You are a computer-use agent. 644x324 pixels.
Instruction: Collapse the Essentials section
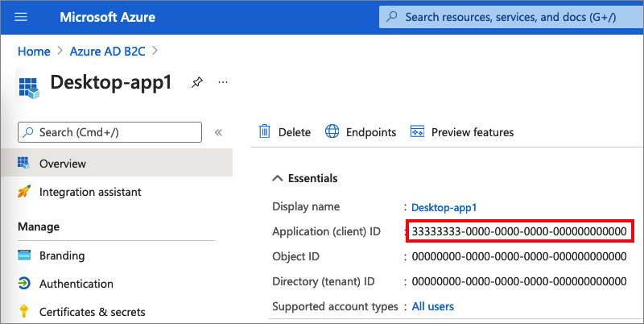278,178
